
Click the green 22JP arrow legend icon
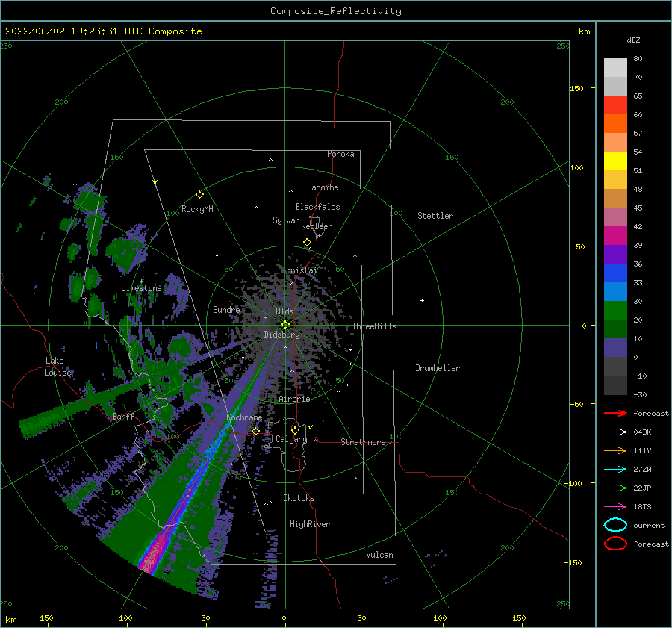(x=615, y=488)
